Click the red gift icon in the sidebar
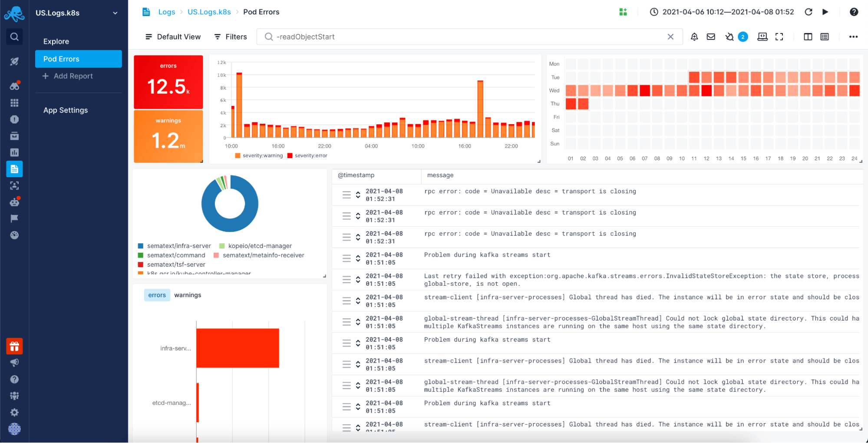This screenshot has height=443, width=868. pos(14,346)
